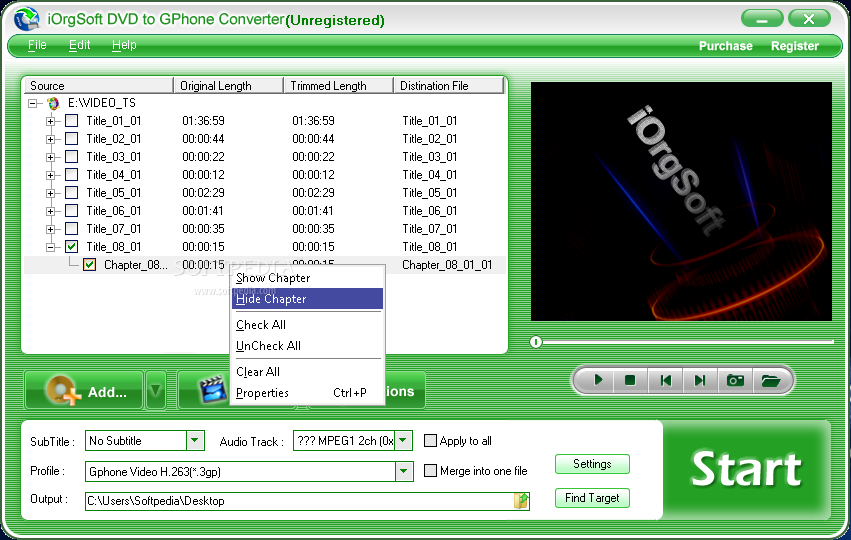Open the Edit menu

pyautogui.click(x=79, y=45)
